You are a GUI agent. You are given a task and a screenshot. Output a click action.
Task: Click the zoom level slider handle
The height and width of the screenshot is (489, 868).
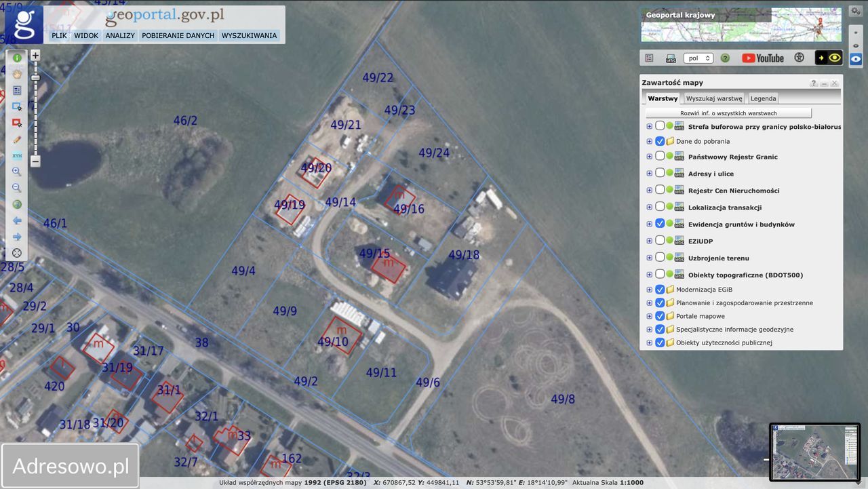[x=35, y=78]
